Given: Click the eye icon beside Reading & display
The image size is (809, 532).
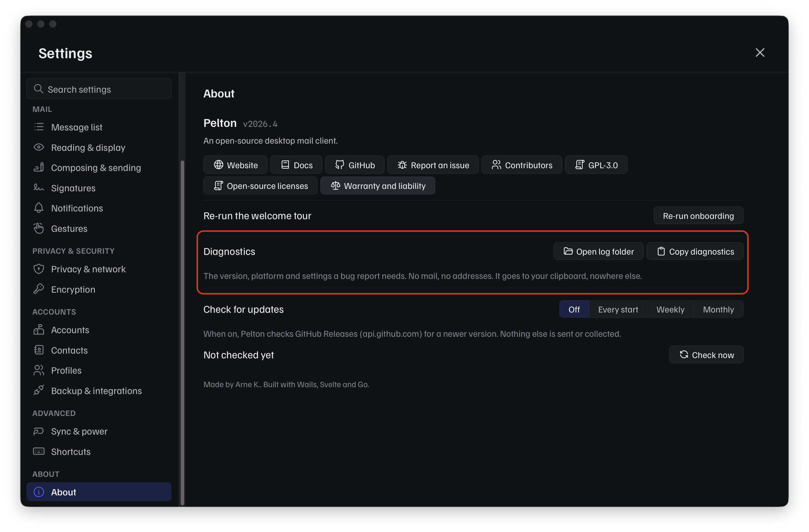Looking at the screenshot, I should [x=39, y=147].
